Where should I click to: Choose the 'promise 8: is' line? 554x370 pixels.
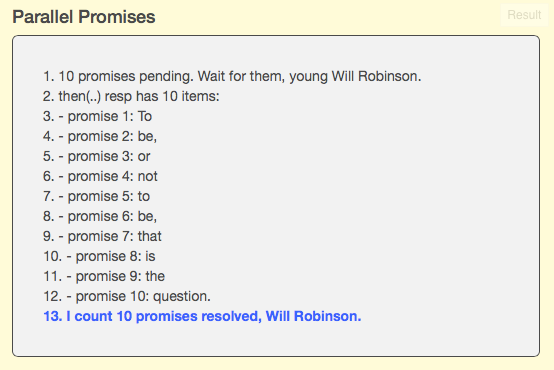click(x=99, y=256)
